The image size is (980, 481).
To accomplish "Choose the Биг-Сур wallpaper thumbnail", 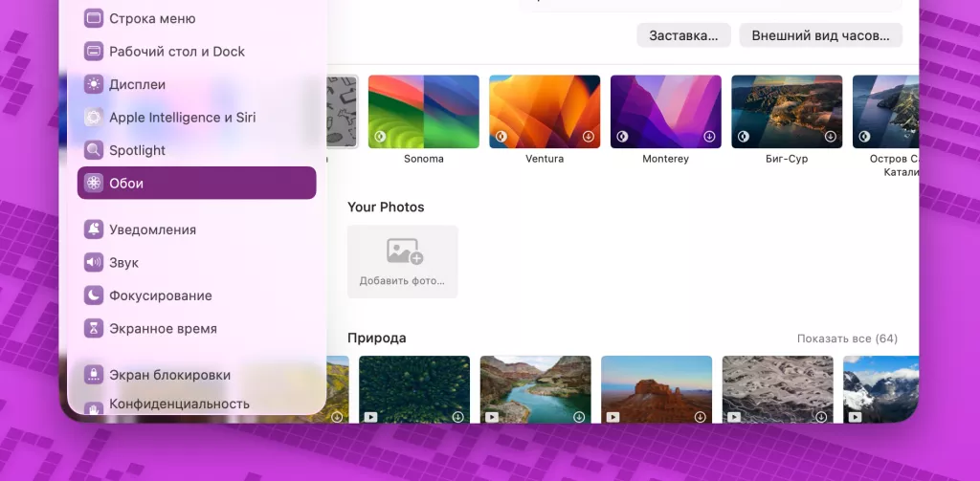I will tap(787, 112).
